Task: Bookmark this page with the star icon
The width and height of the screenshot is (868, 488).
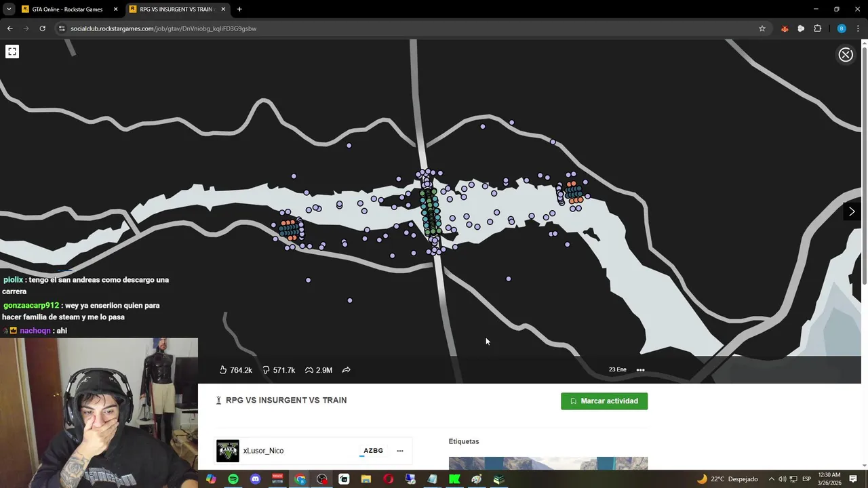Action: pyautogui.click(x=762, y=28)
